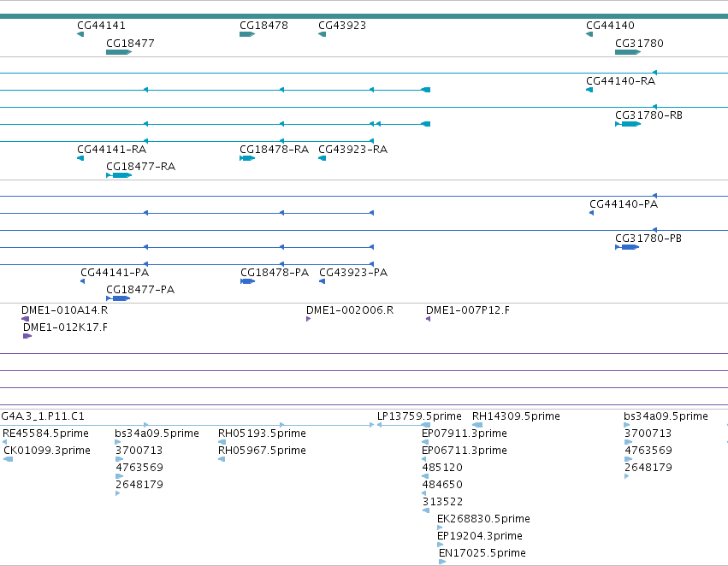Image resolution: width=728 pixels, height=566 pixels.
Task: Select the CG44140-RA transcript glyph
Action: pyautogui.click(x=589, y=90)
